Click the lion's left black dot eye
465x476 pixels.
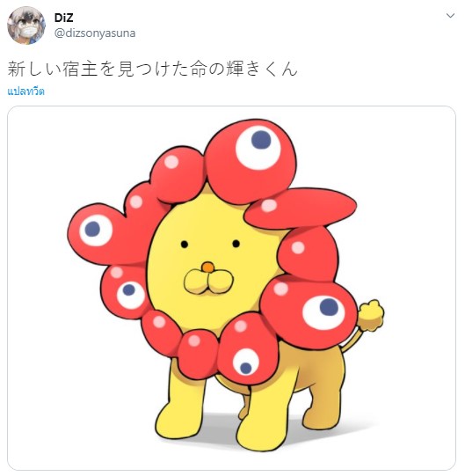(x=185, y=244)
